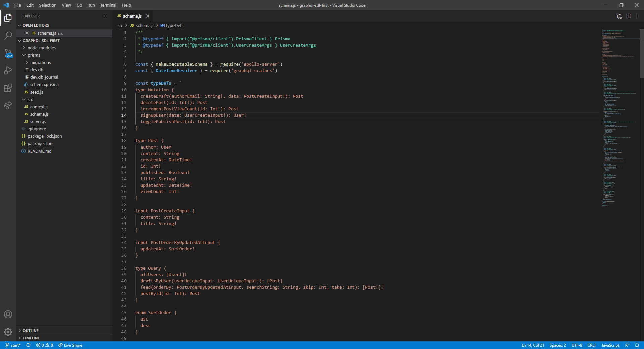Image resolution: width=644 pixels, height=349 pixels.
Task: Expand the Timeline section
Action: [64, 338]
